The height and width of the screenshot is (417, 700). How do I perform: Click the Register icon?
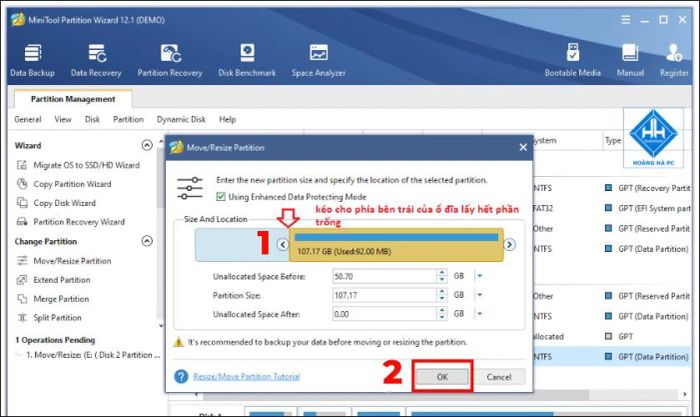pos(674,60)
